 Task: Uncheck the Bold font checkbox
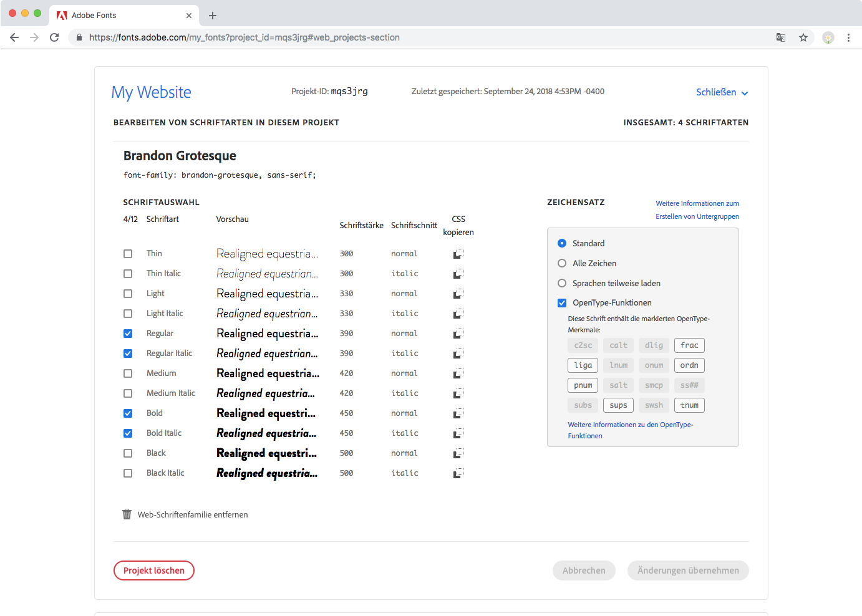128,413
